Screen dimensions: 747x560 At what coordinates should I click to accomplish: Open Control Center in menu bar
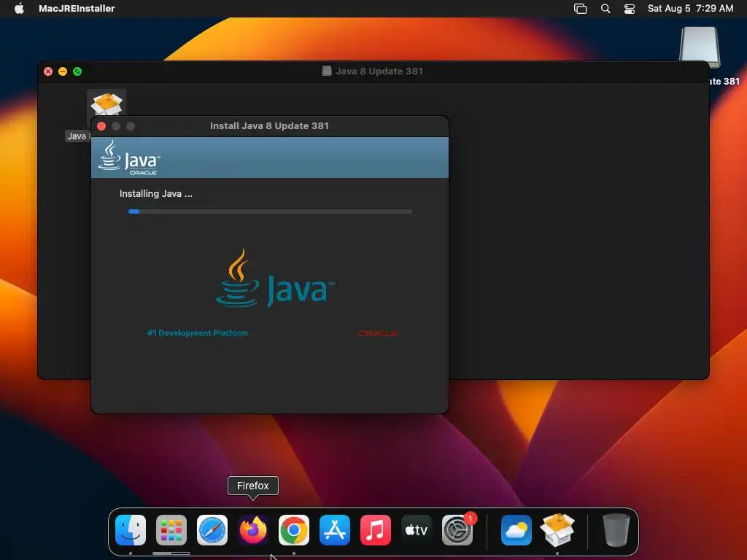pyautogui.click(x=630, y=9)
